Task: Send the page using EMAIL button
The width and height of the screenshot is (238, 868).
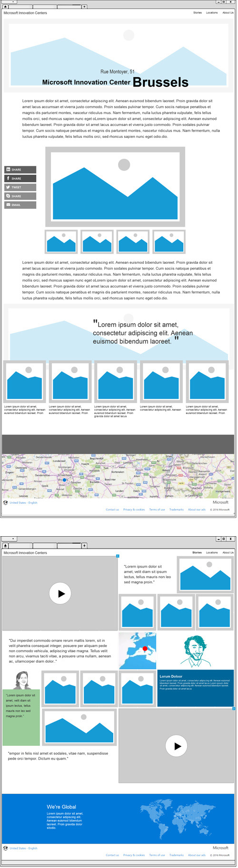Action: pyautogui.click(x=20, y=205)
